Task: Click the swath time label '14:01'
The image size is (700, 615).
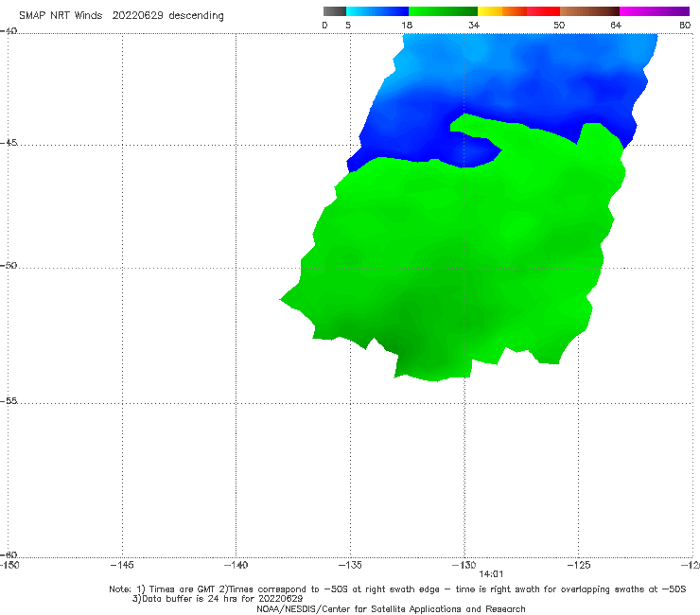Action: (491, 574)
